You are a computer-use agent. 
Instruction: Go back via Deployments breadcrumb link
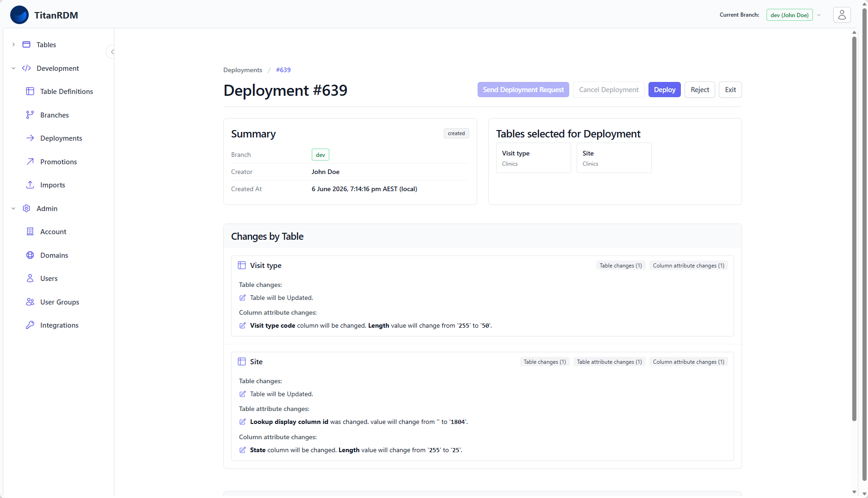[243, 70]
